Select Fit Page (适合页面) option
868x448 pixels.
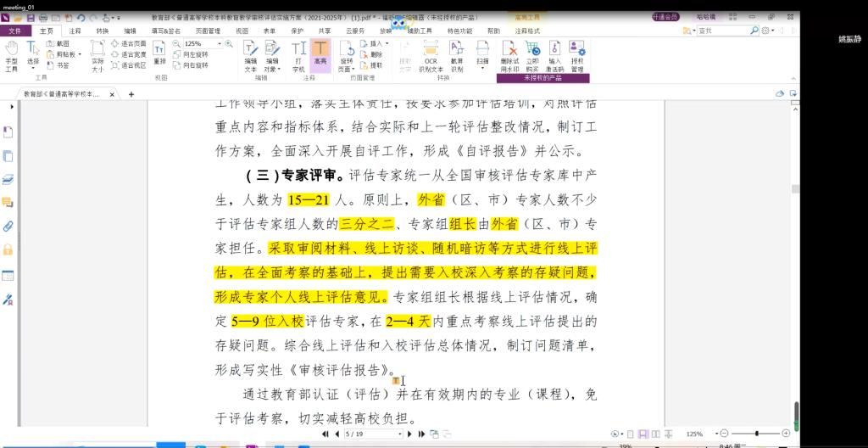point(128,43)
